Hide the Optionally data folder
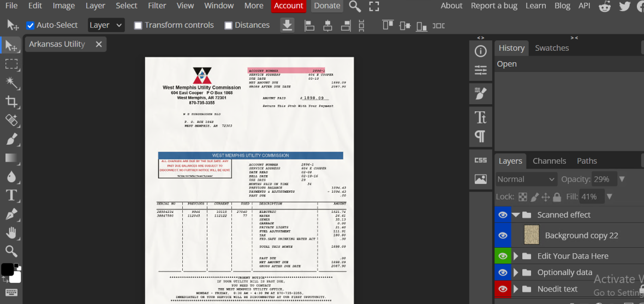644x304 pixels. pos(503,272)
